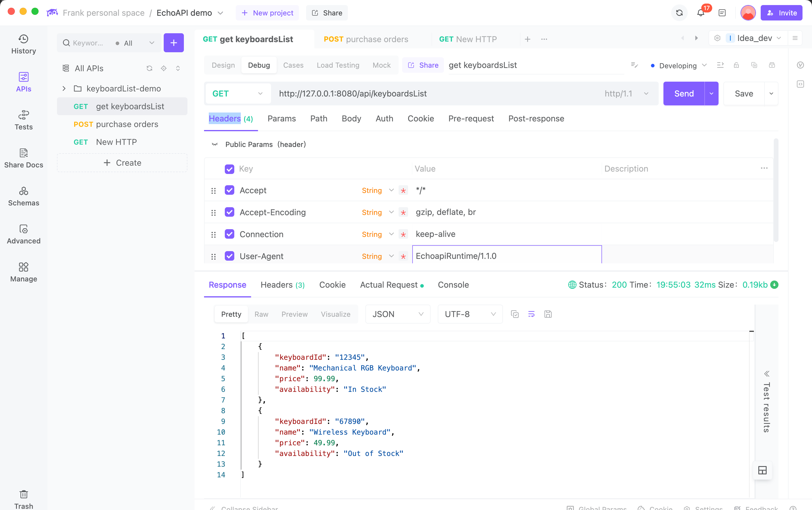Viewport: 812px width, 510px height.
Task: Click the Invite button
Action: (781, 13)
